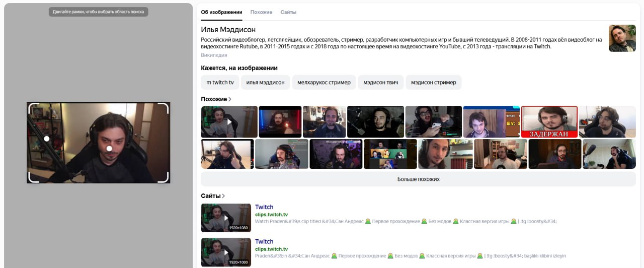This screenshot has width=644, height=268.
Task: Play the second site result video thumbnail
Action: pyautogui.click(x=226, y=252)
